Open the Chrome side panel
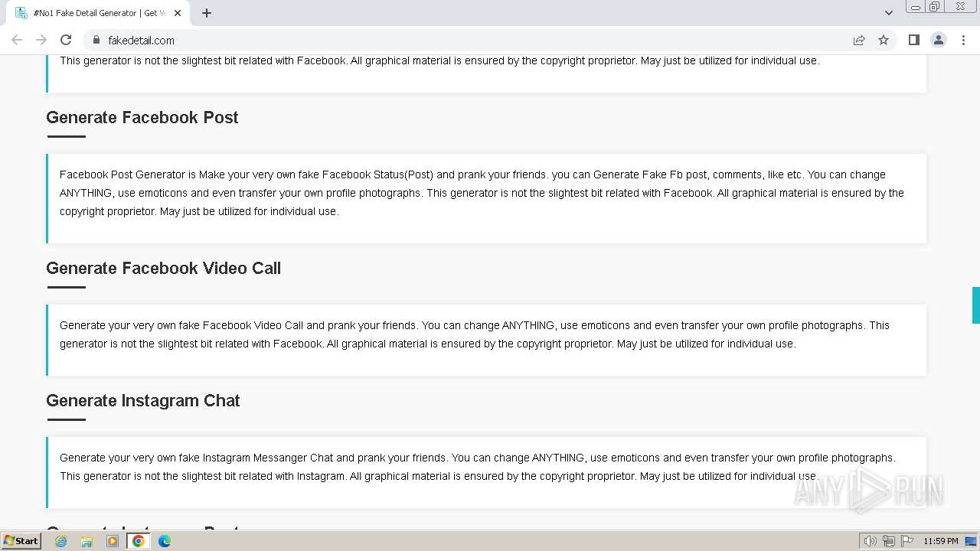The image size is (980, 551). coord(913,40)
